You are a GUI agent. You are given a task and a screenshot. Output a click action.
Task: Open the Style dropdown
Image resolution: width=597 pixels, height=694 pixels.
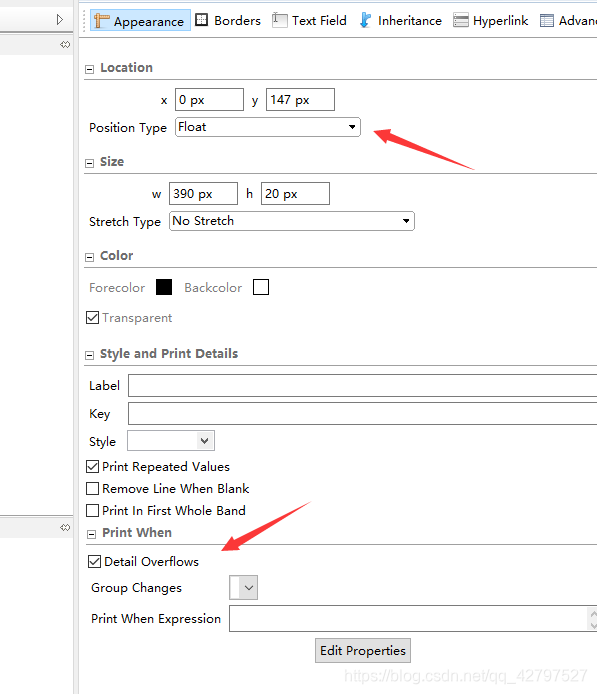[171, 441]
